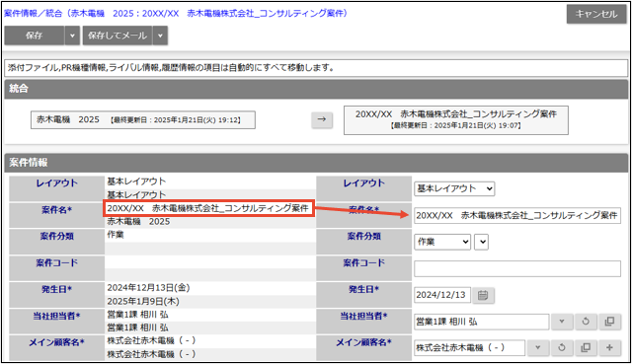Screen dimensions: 632x364
Task: Click copy icon in 当社担当者 row
Action: tap(610, 322)
